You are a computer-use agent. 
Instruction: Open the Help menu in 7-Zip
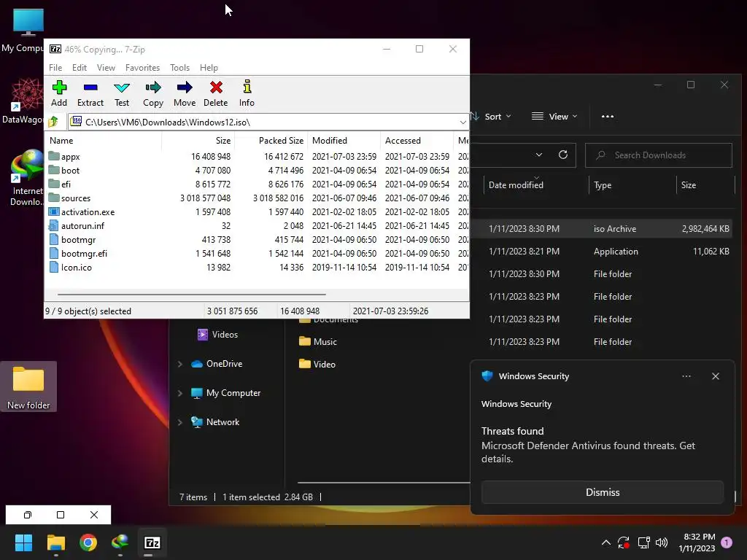[x=209, y=68]
